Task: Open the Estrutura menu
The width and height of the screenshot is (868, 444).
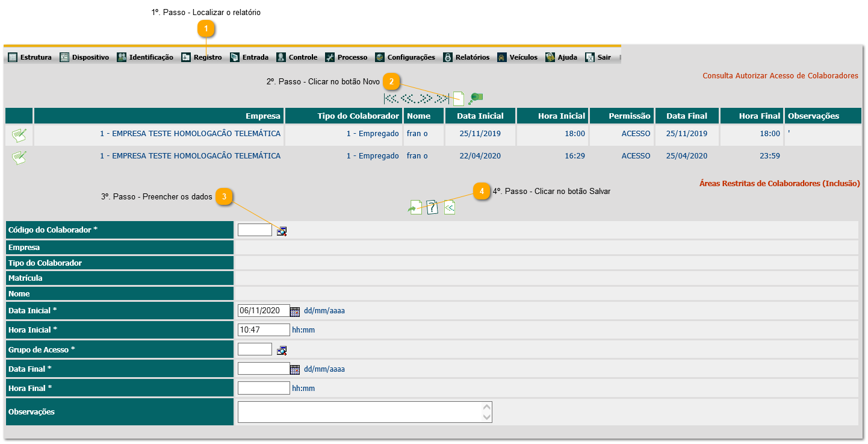Action: pos(30,57)
